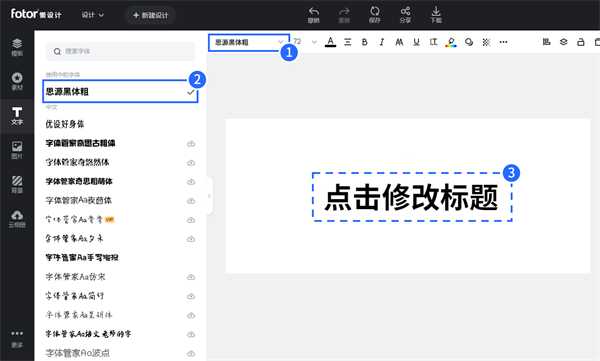Open the text color picker (A icon)
The width and height of the screenshot is (600, 361).
[331, 42]
